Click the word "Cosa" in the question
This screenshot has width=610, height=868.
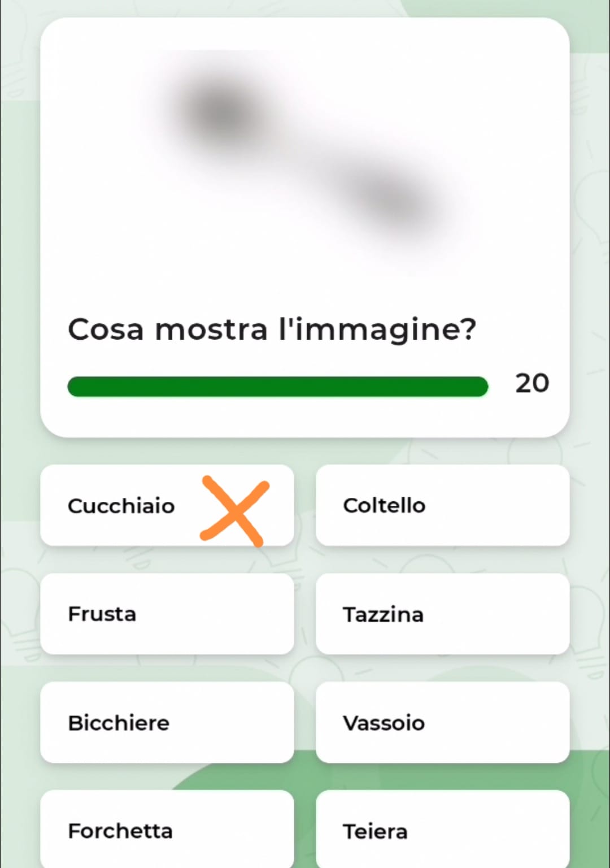tap(106, 329)
